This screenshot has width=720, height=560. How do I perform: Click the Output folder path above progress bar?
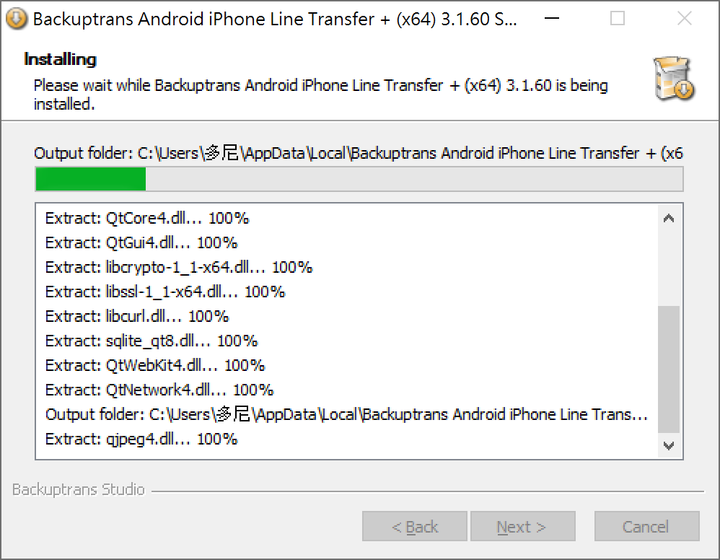pos(359,153)
